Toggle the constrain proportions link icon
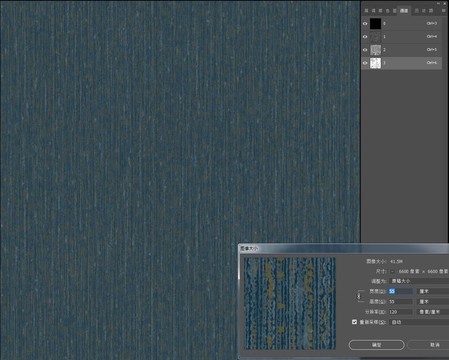449x360 pixels. click(359, 296)
